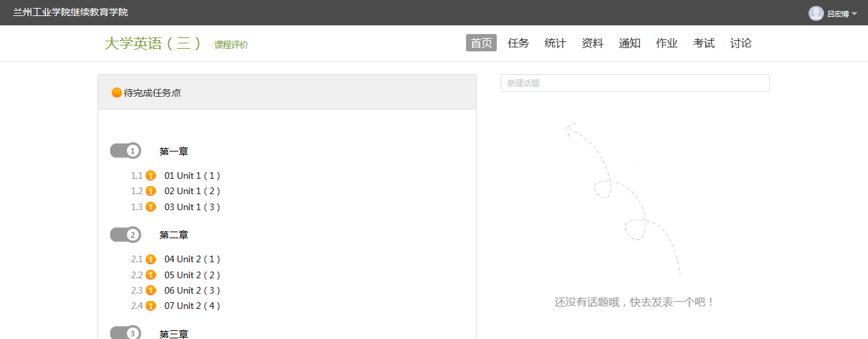
Task: Toggle the chapter 2 pill switch
Action: tap(126, 235)
